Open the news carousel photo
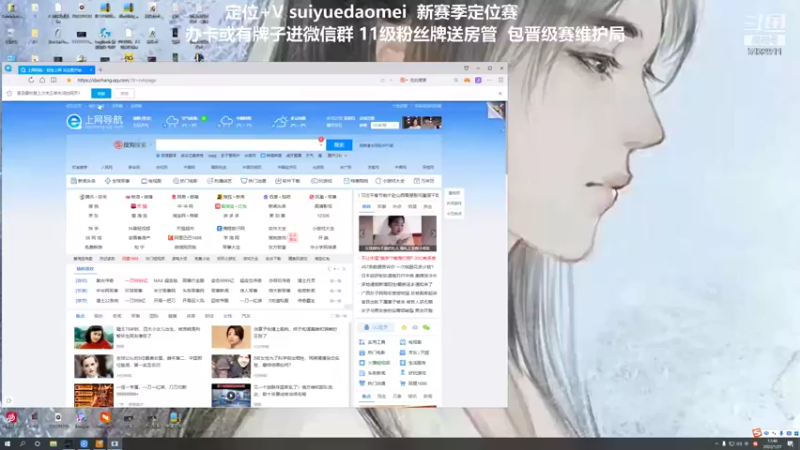This screenshot has height=450, width=800. click(397, 233)
